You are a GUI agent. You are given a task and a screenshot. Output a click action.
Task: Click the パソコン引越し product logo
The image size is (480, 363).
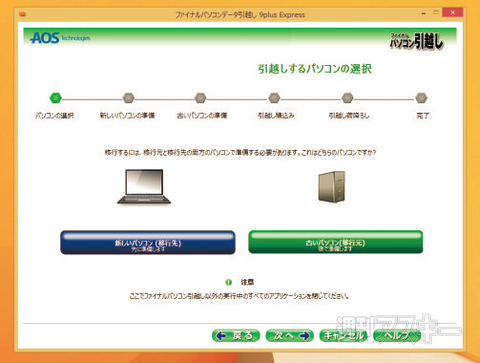pyautogui.click(x=417, y=41)
